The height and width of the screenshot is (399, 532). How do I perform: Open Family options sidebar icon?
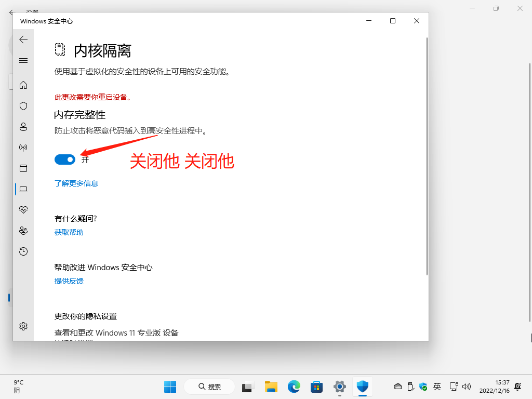pos(23,231)
